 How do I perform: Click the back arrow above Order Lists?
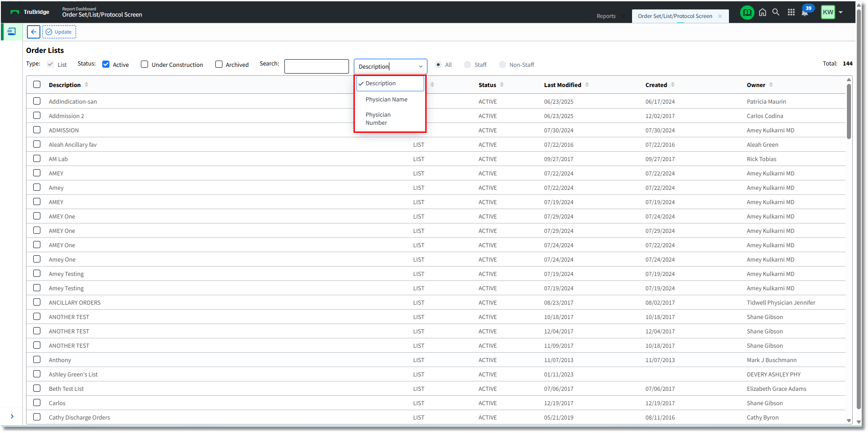click(x=34, y=32)
